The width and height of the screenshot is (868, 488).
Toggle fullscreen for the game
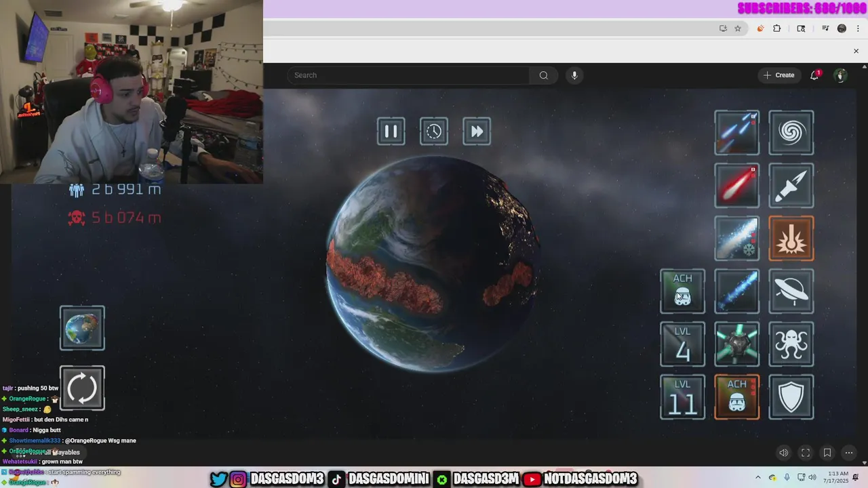(806, 453)
